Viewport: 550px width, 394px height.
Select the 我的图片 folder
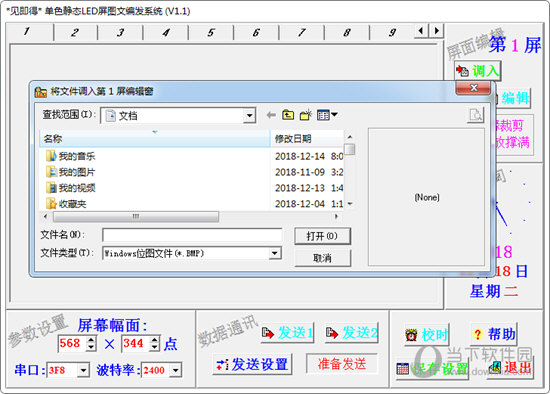[71, 172]
